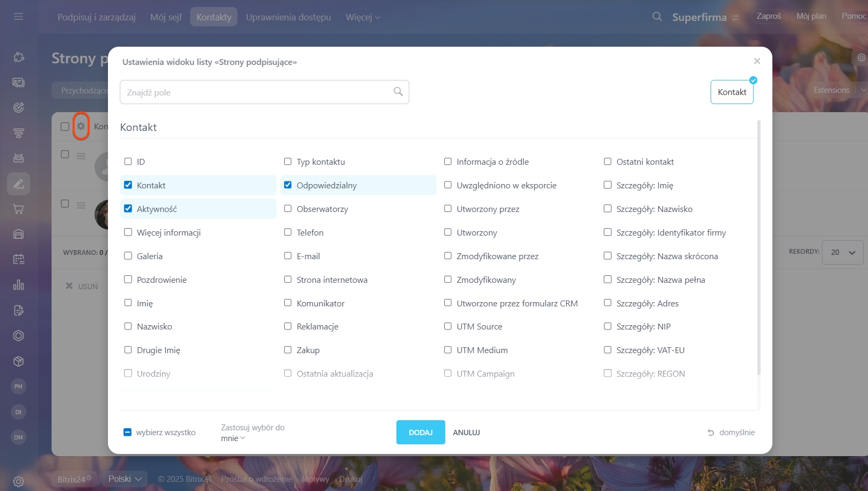The image size is (868, 491).
Task: Click the dialog's vertical scrollbar
Action: [x=759, y=247]
